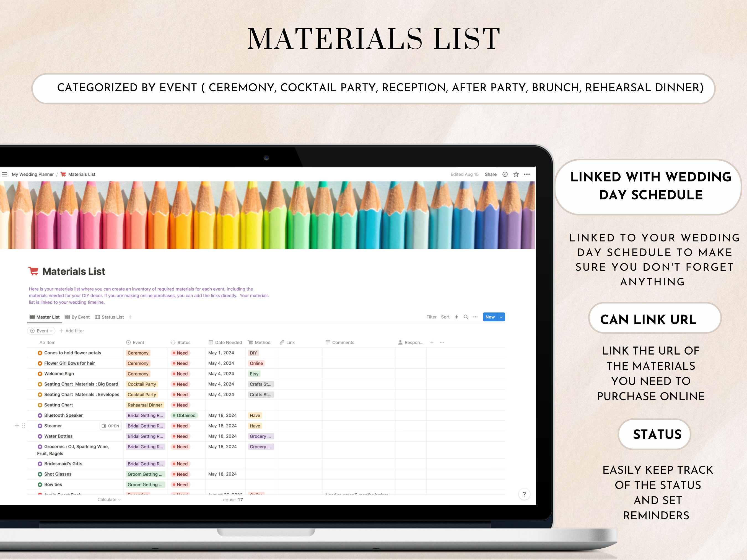This screenshot has width=747, height=560.
Task: Switch to the By Event tab
Action: pos(77,317)
